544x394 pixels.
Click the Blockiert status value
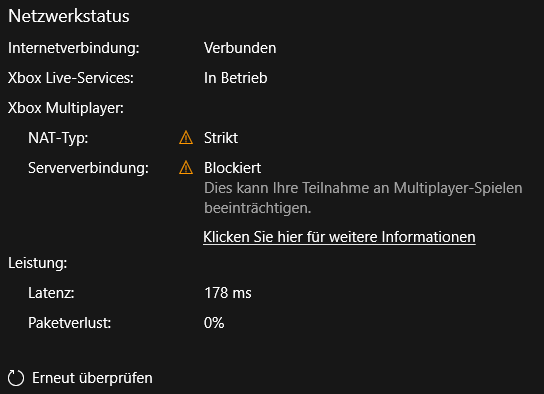click(232, 168)
